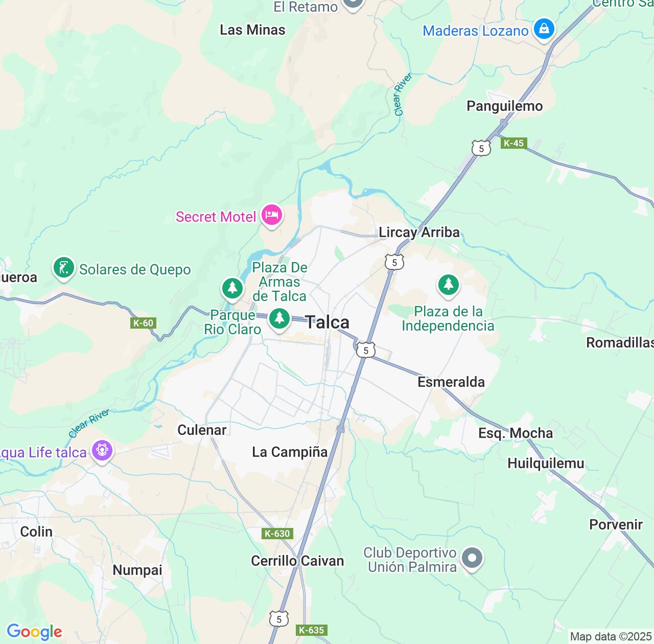Click the Lircay Arriba place label

pyautogui.click(x=419, y=233)
